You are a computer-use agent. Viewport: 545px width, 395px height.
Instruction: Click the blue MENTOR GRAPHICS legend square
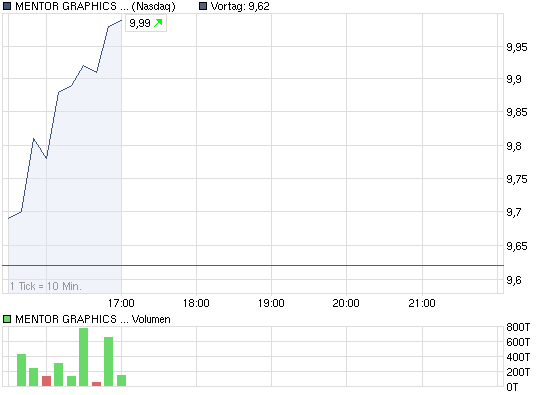(x=7, y=6)
